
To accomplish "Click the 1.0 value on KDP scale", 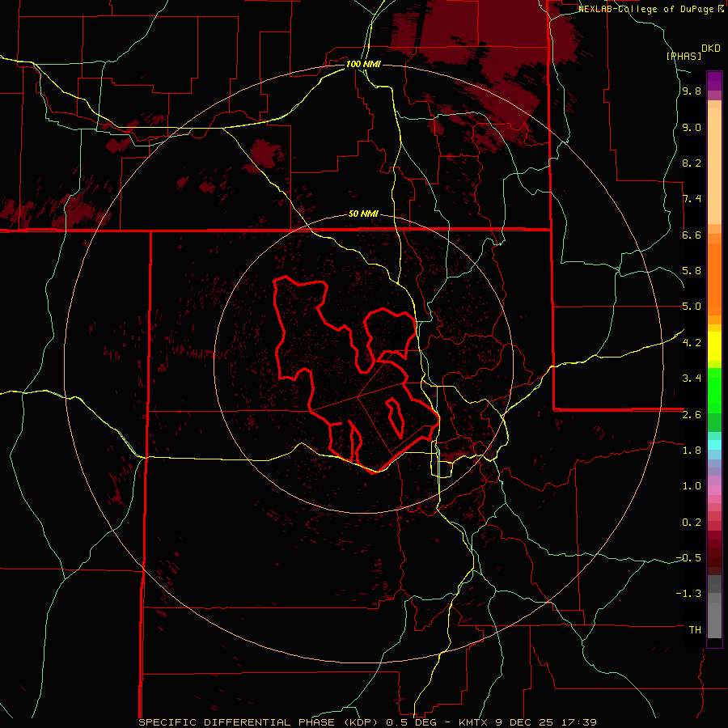I will (692, 486).
